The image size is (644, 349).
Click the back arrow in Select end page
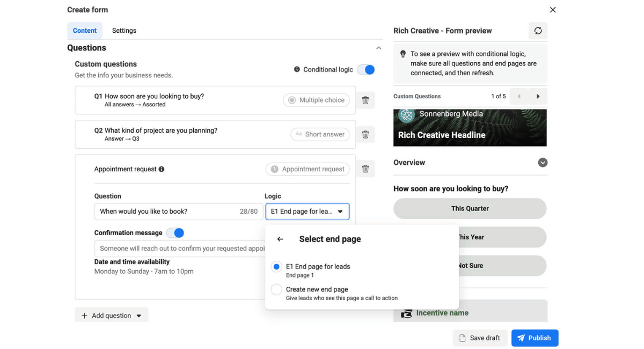click(280, 238)
